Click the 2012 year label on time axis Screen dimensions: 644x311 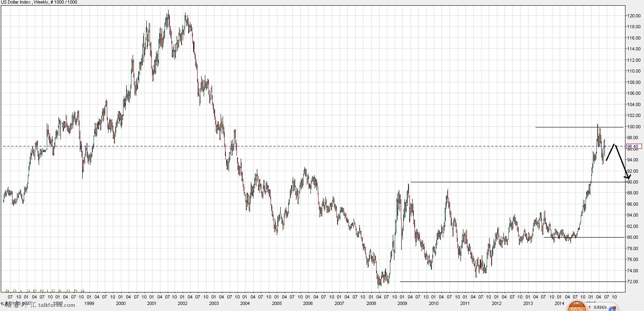pyautogui.click(x=496, y=303)
